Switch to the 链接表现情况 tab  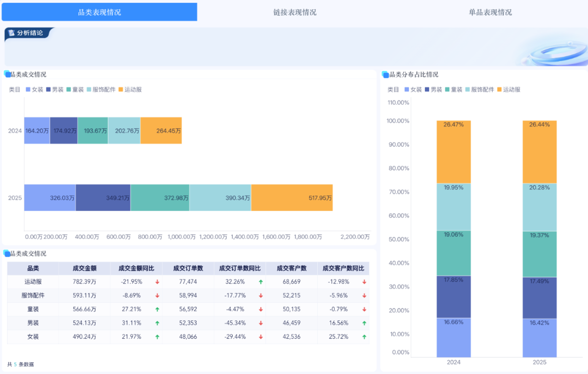(294, 12)
